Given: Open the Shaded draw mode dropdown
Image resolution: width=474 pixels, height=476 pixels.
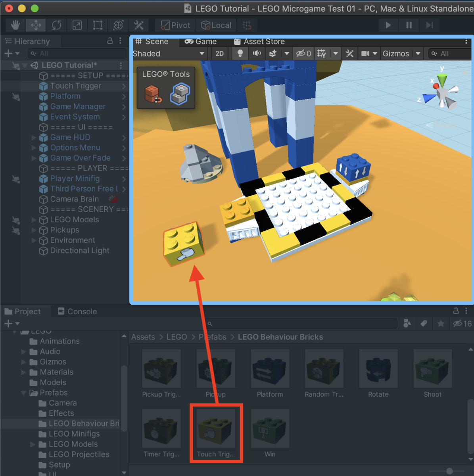Looking at the screenshot, I should 169,54.
